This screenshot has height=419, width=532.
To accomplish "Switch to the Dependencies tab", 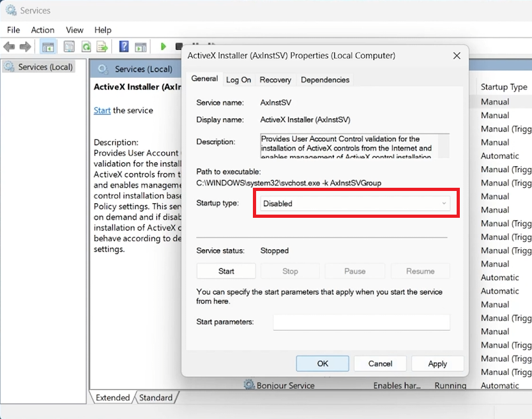I will coord(325,80).
